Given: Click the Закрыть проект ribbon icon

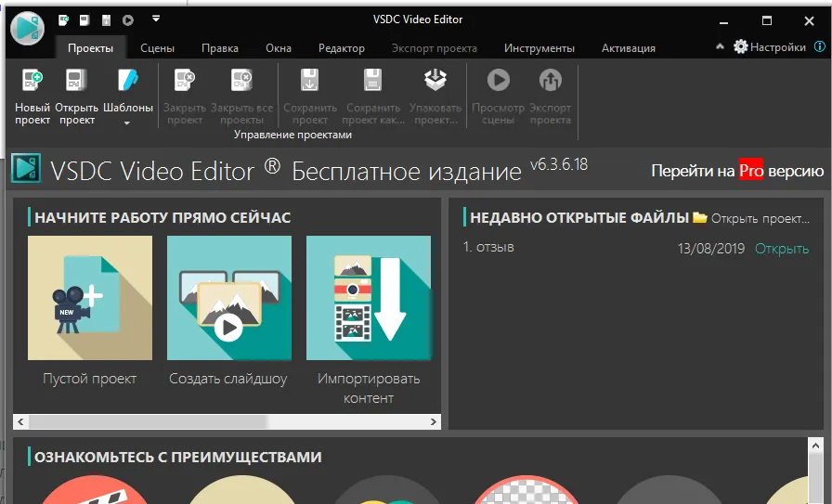Looking at the screenshot, I should coord(185,81).
